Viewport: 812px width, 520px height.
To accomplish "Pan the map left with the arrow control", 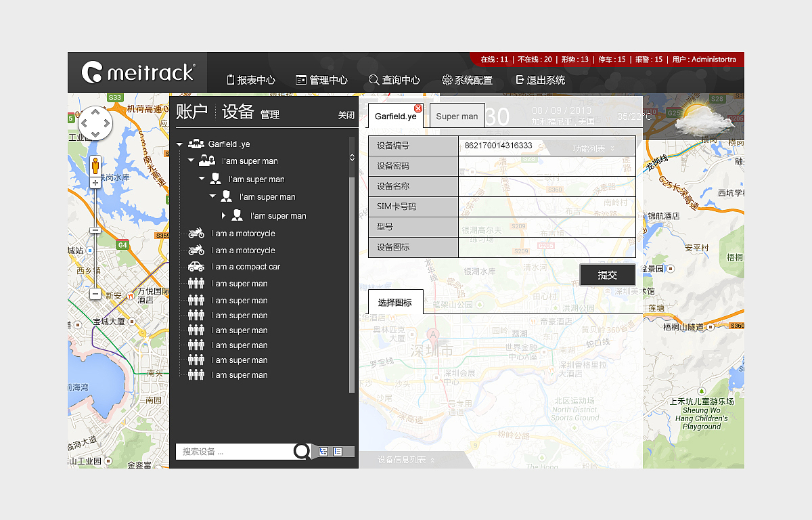I will click(x=85, y=124).
